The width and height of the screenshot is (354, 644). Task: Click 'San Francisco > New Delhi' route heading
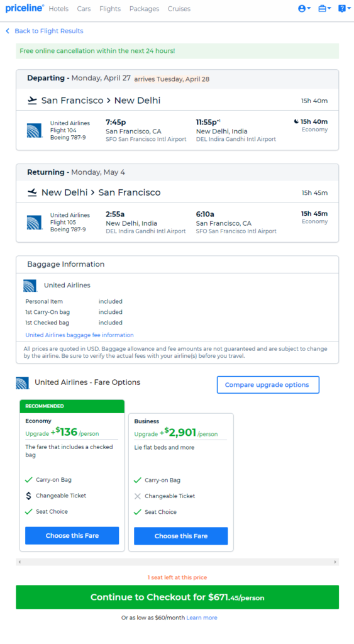point(101,101)
